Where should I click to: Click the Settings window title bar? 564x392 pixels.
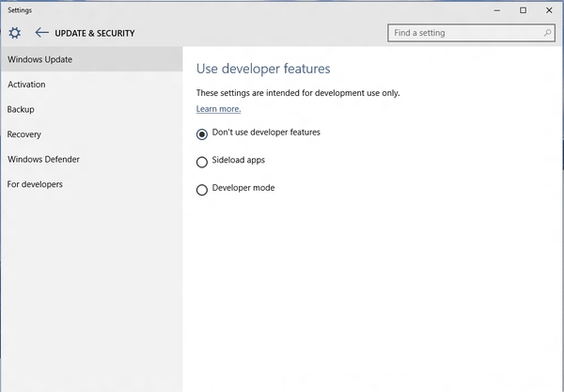(x=235, y=9)
